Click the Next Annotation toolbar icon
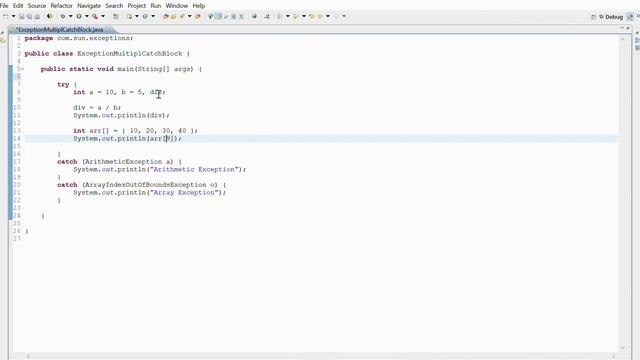Image resolution: width=640 pixels, height=360 pixels. [280, 16]
